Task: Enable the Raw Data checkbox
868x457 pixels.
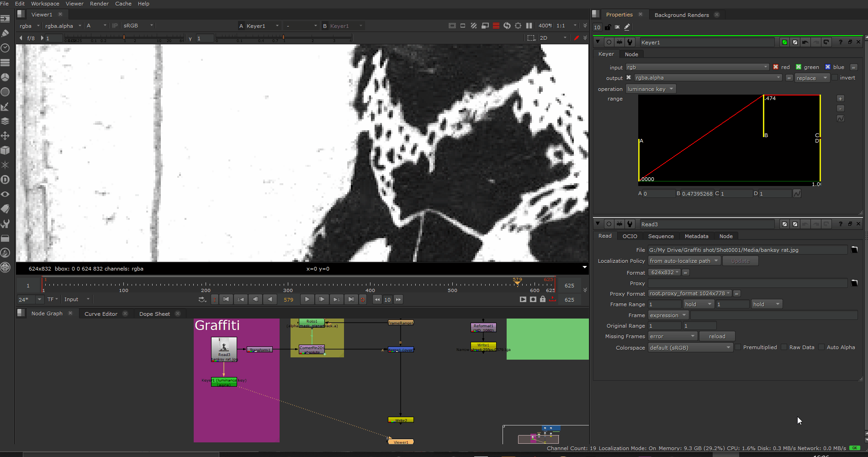Action: (x=784, y=347)
